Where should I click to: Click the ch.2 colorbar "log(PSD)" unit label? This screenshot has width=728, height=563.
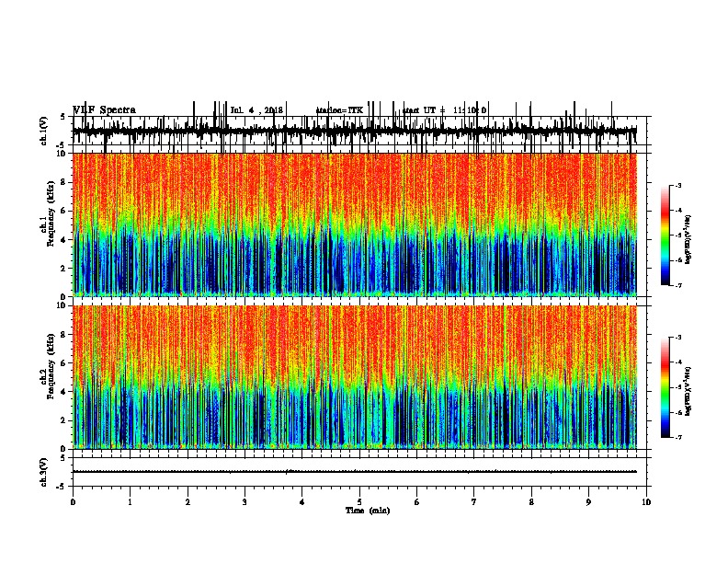point(688,392)
